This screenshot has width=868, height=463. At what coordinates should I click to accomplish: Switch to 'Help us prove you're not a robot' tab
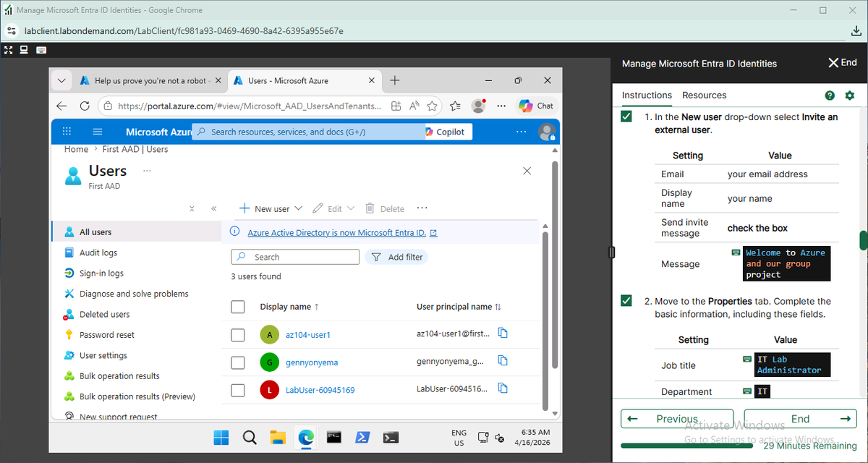click(x=150, y=80)
